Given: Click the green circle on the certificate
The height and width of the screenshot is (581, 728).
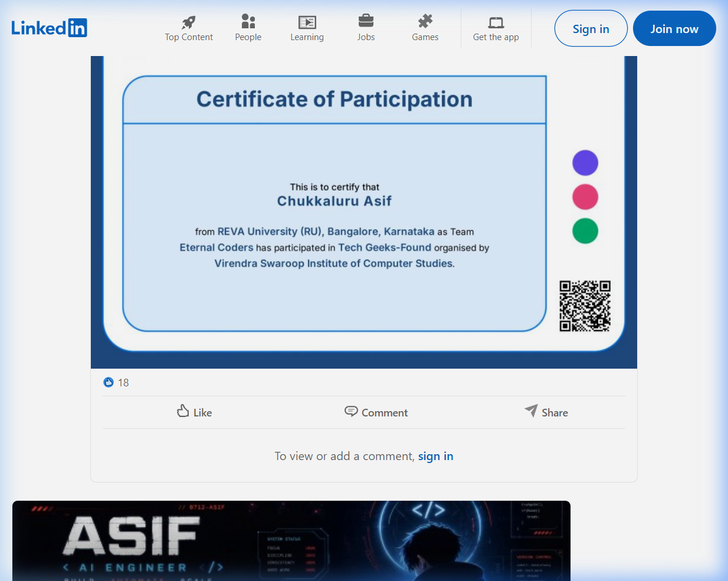Looking at the screenshot, I should coord(585,231).
